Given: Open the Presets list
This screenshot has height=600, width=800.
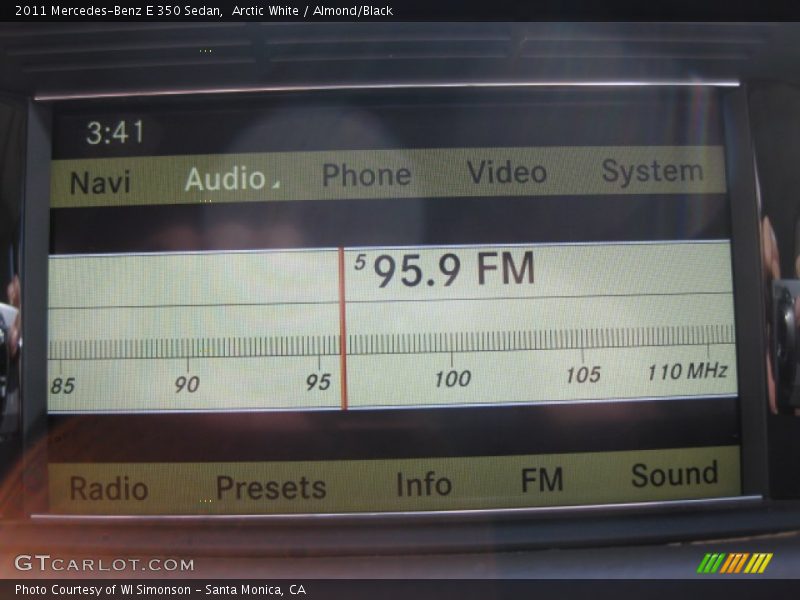Looking at the screenshot, I should coord(271,488).
